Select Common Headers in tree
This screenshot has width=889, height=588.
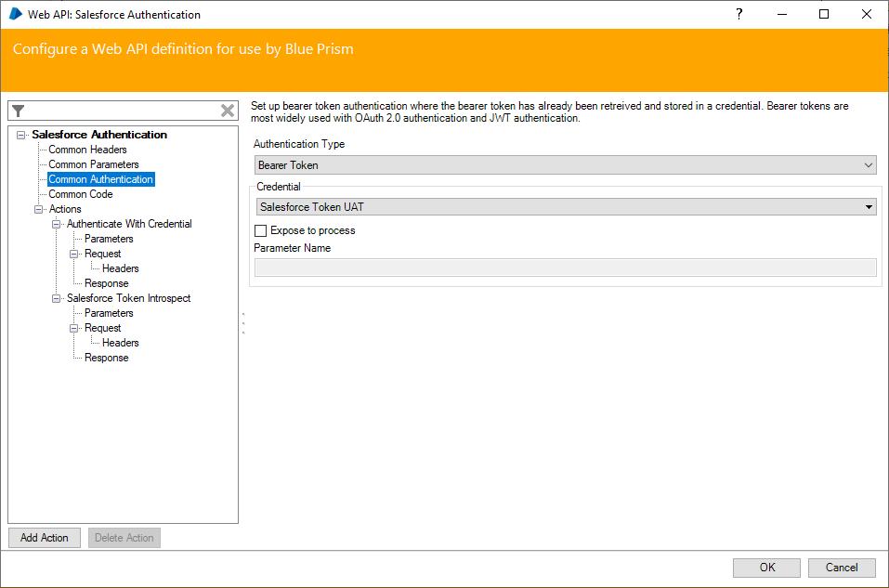point(87,150)
